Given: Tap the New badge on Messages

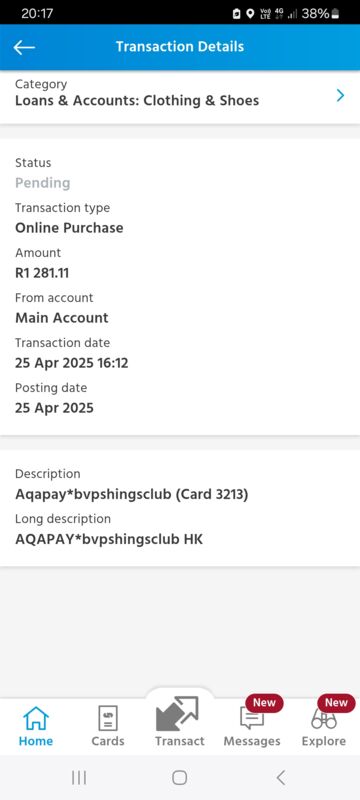Looking at the screenshot, I should [x=264, y=703].
